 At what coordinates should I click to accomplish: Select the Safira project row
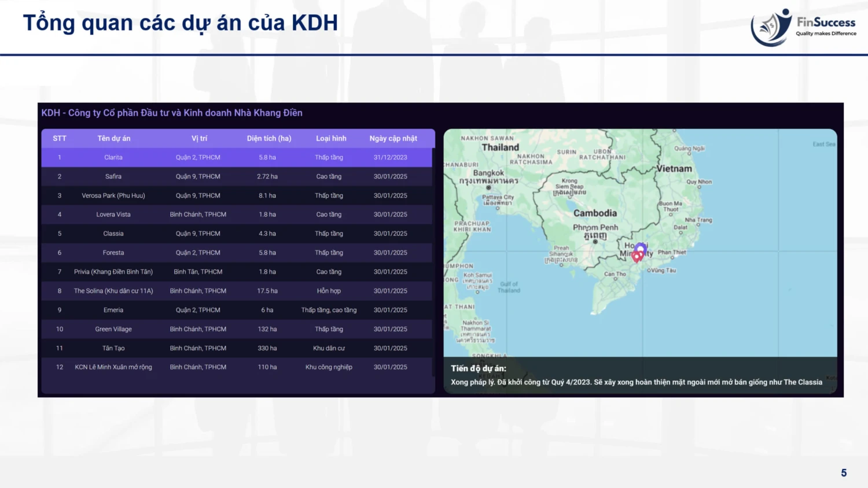coord(237,176)
